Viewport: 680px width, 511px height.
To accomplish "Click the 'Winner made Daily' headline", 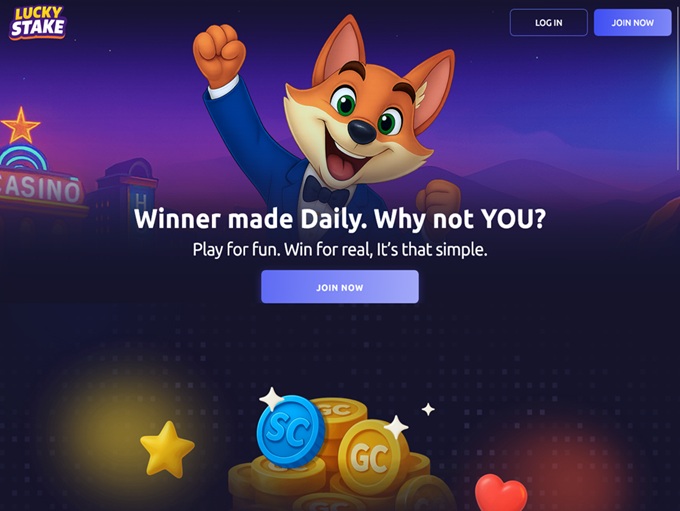I will click(x=340, y=219).
